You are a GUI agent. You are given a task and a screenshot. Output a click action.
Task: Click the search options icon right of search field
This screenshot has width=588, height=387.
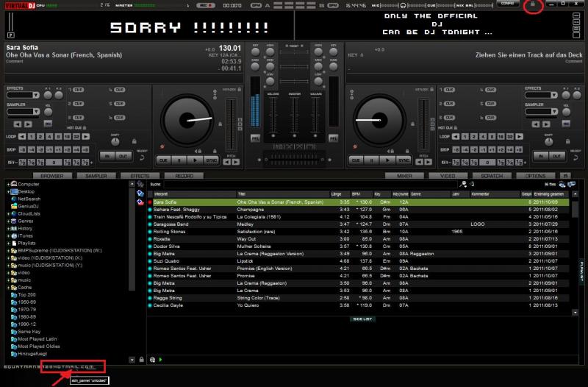click(464, 184)
